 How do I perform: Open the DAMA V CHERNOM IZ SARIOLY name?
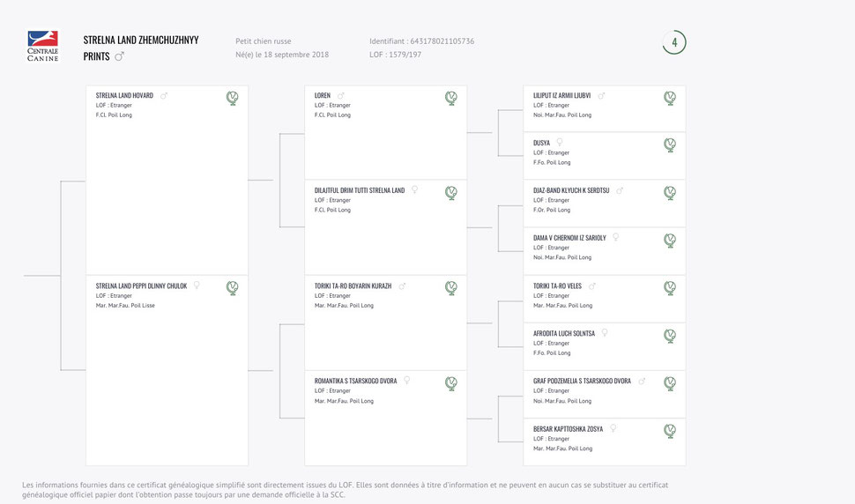point(569,238)
